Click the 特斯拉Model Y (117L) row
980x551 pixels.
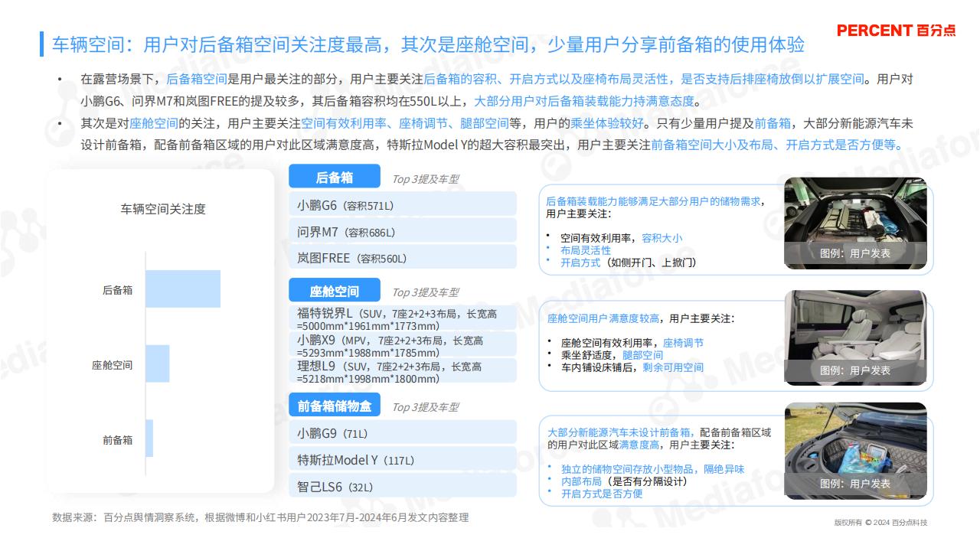click(x=403, y=460)
